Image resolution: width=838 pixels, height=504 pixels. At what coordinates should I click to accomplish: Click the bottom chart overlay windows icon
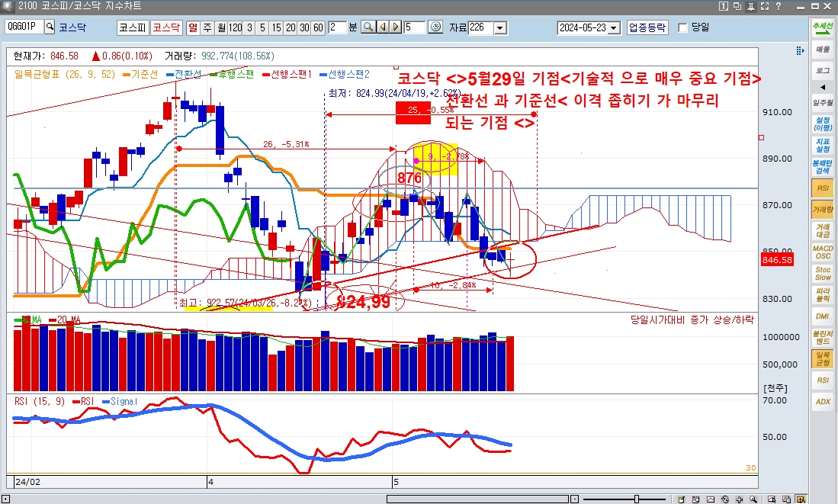[x=787, y=499]
